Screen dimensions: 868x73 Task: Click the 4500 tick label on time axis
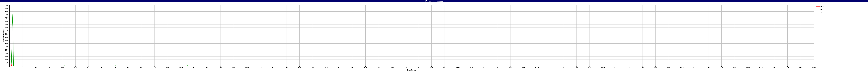[x=603, y=68]
